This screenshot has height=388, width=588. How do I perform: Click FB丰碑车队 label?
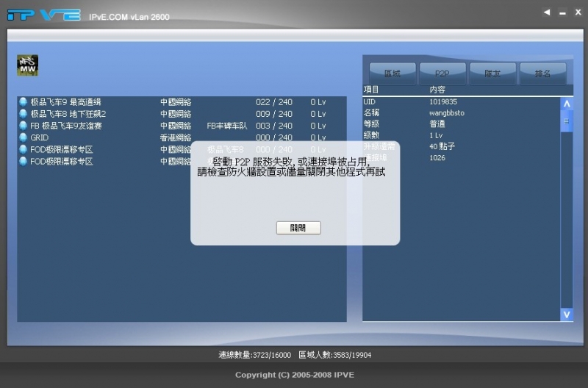227,126
